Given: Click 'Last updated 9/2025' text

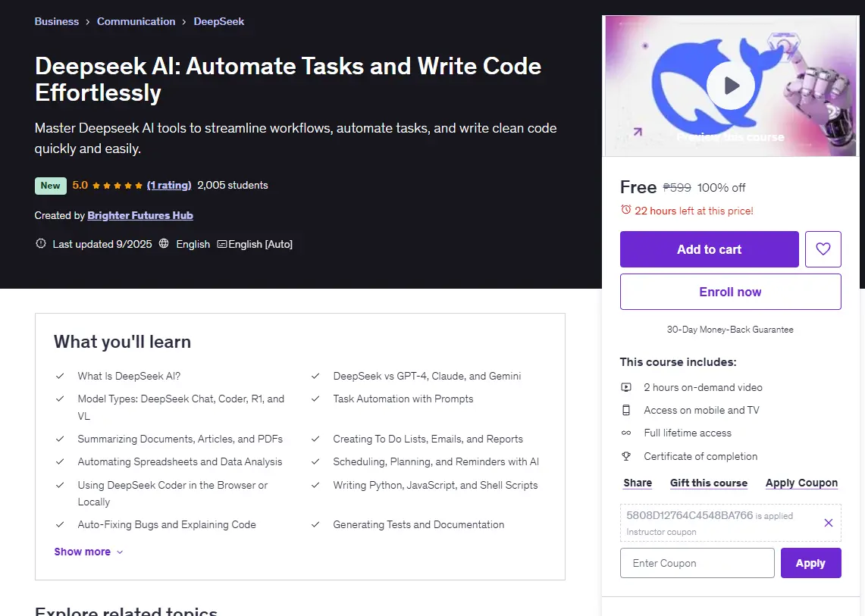Looking at the screenshot, I should pos(102,244).
